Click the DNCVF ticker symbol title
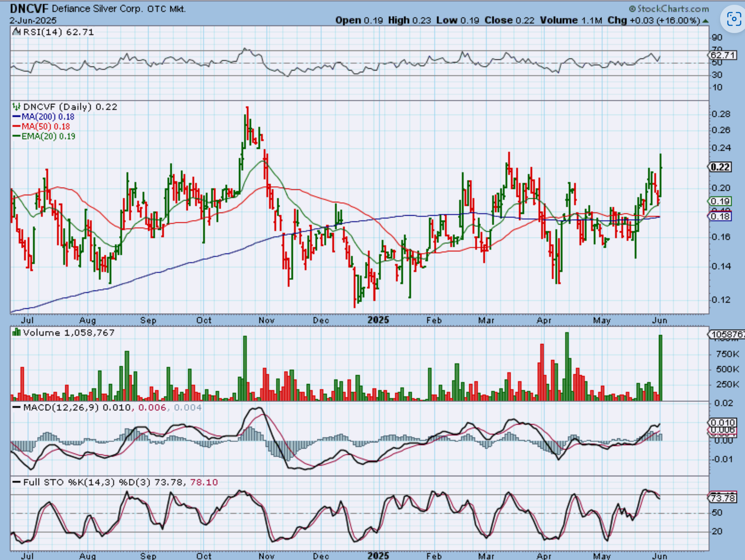 coord(29,8)
